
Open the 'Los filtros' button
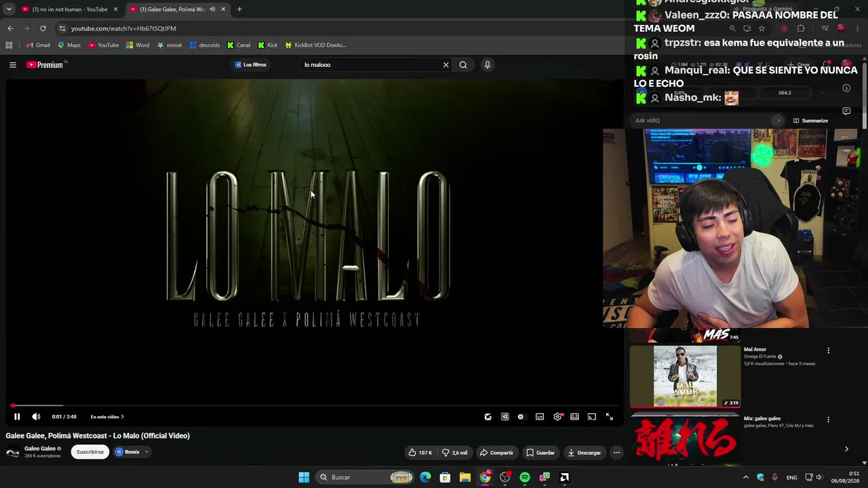251,65
